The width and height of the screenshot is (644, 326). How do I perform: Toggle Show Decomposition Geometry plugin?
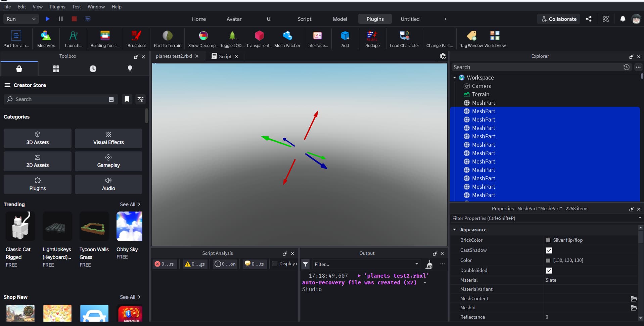[203, 39]
